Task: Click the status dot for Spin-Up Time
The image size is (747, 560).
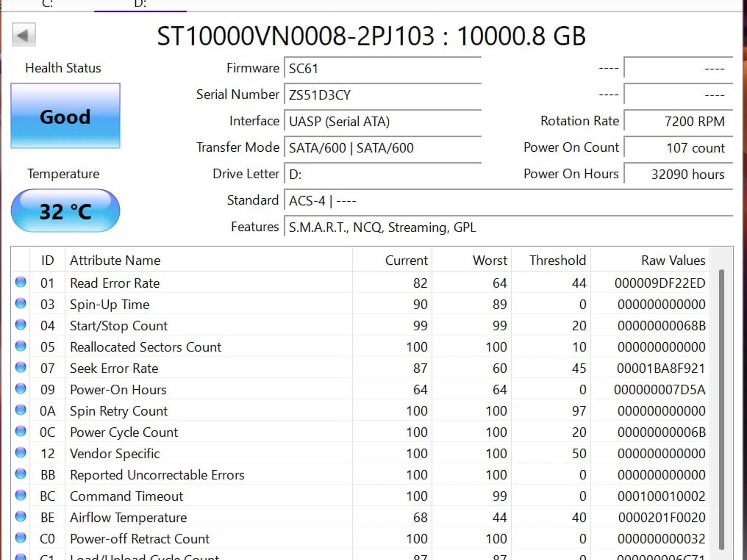Action: pos(21,303)
